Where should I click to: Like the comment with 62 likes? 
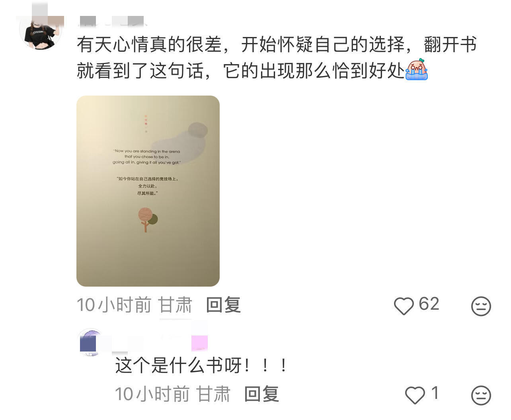click(x=404, y=306)
